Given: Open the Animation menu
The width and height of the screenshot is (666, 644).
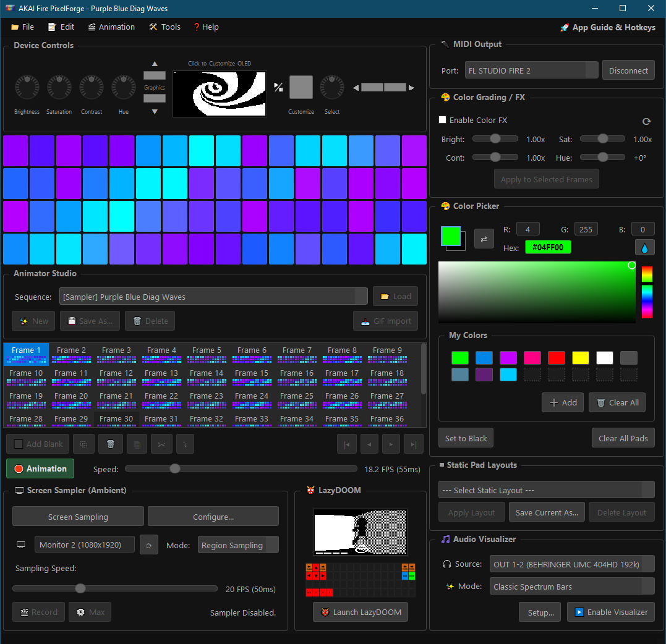Looking at the screenshot, I should pyautogui.click(x=111, y=27).
